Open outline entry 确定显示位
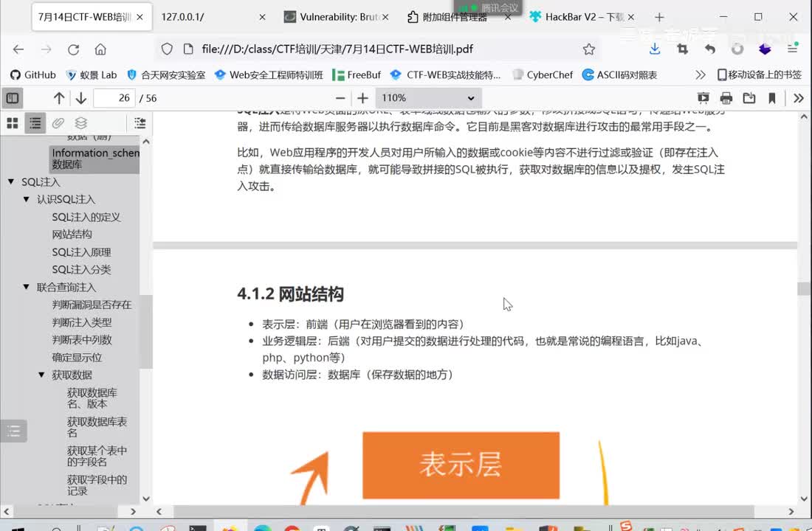This screenshot has width=812, height=531. (x=77, y=358)
